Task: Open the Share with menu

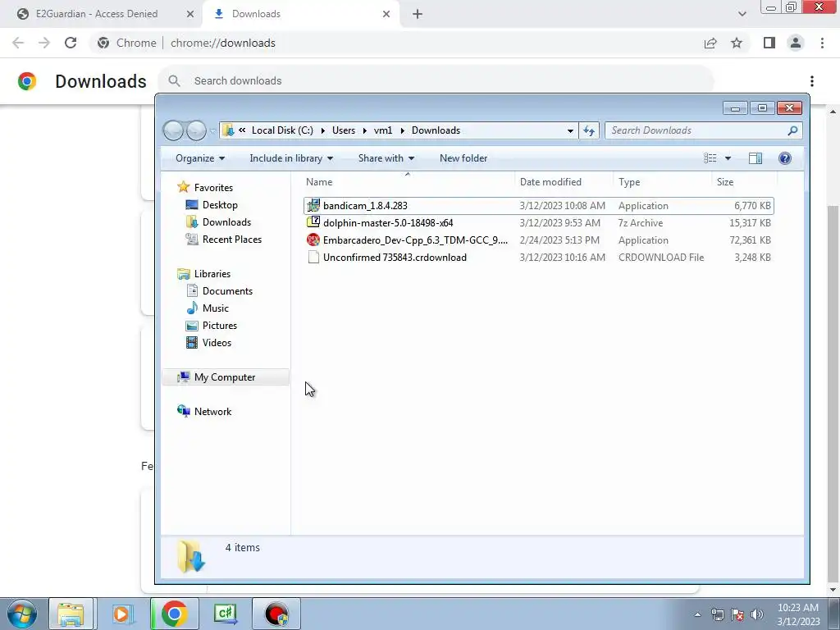Action: pos(386,158)
